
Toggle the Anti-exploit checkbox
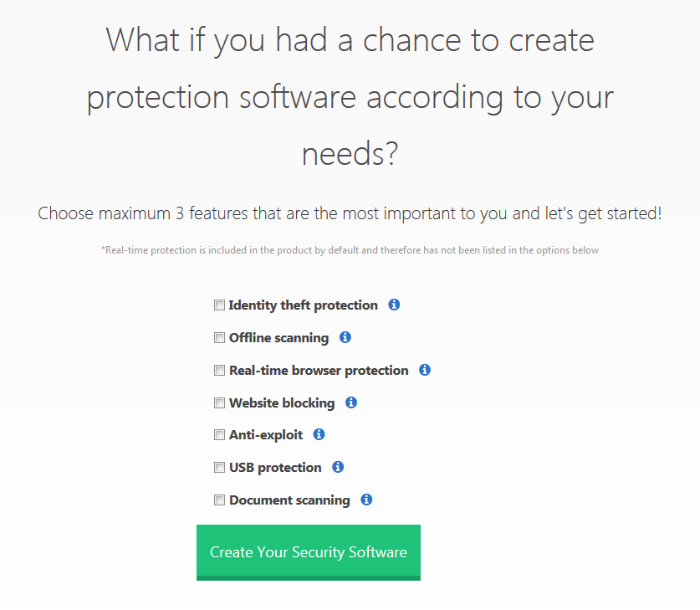(x=219, y=434)
